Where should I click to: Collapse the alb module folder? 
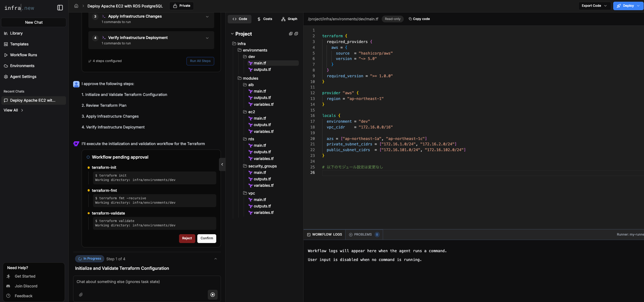248,85
